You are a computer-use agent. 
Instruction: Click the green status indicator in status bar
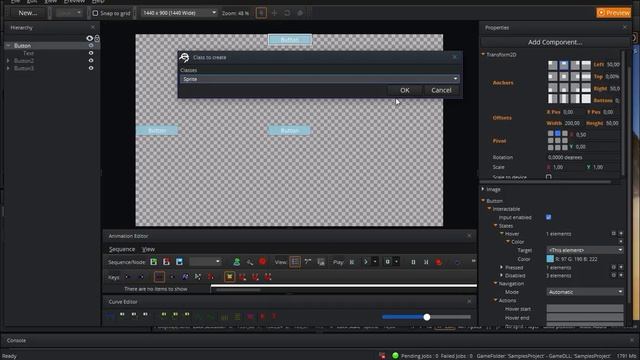tap(395, 356)
